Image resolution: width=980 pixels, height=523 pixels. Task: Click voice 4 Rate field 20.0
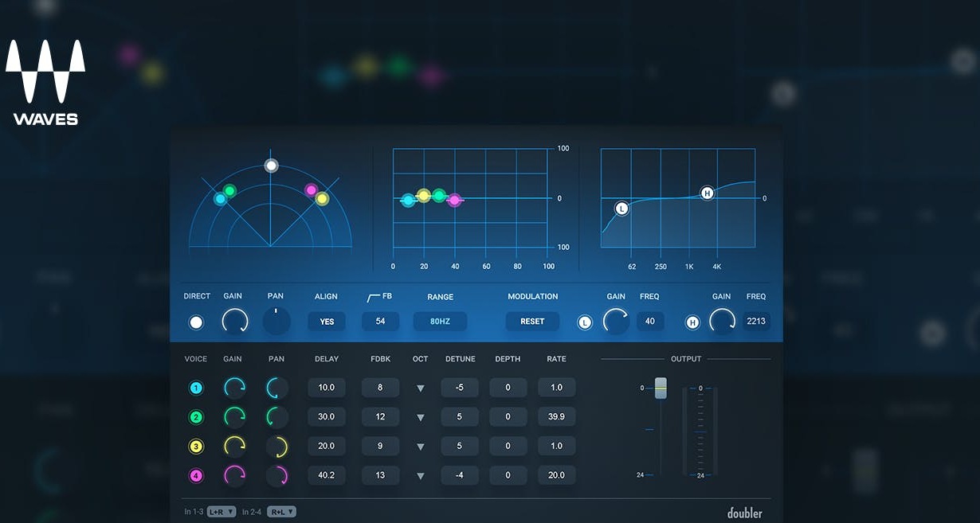click(x=557, y=475)
